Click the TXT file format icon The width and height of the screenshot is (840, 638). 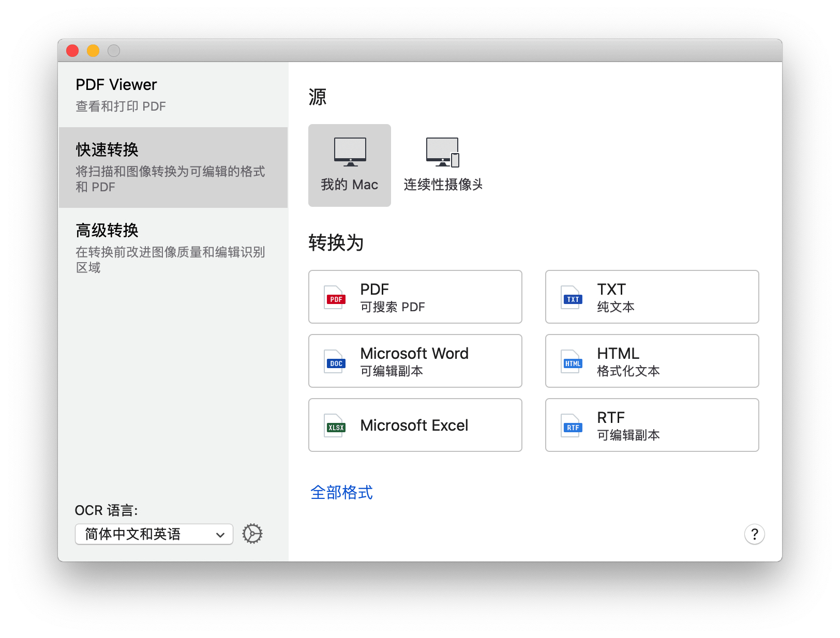[572, 298]
